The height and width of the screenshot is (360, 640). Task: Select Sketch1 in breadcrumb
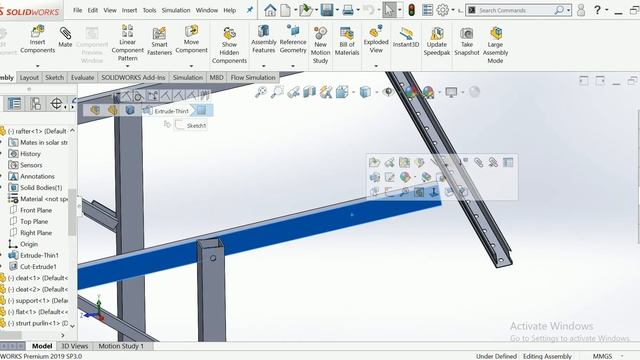pyautogui.click(x=191, y=125)
